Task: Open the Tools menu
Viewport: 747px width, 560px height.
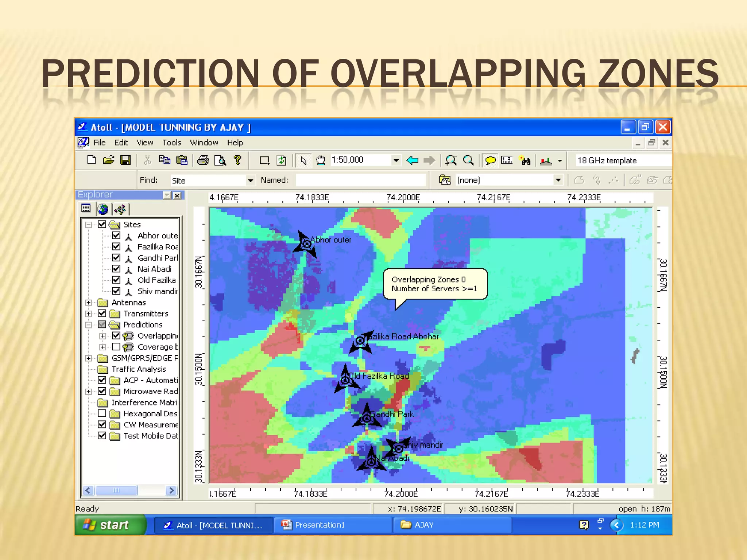Action: coord(171,143)
